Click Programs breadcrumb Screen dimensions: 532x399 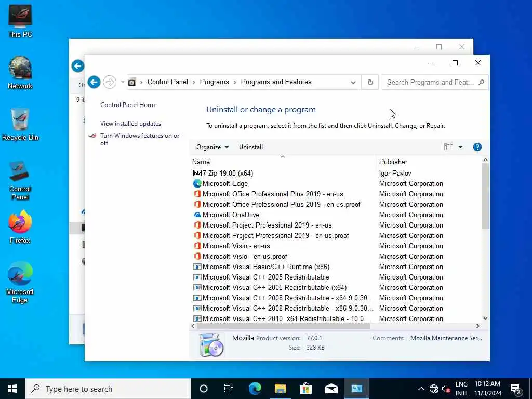[214, 82]
